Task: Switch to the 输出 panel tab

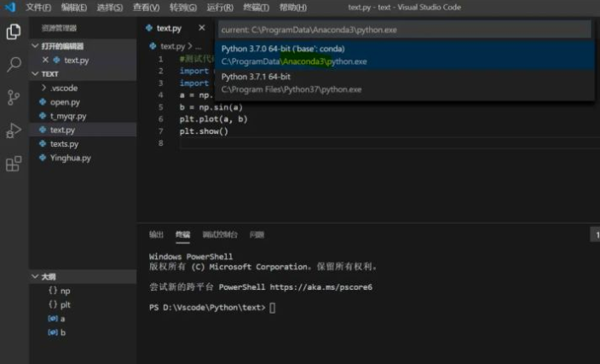Action: 156,234
